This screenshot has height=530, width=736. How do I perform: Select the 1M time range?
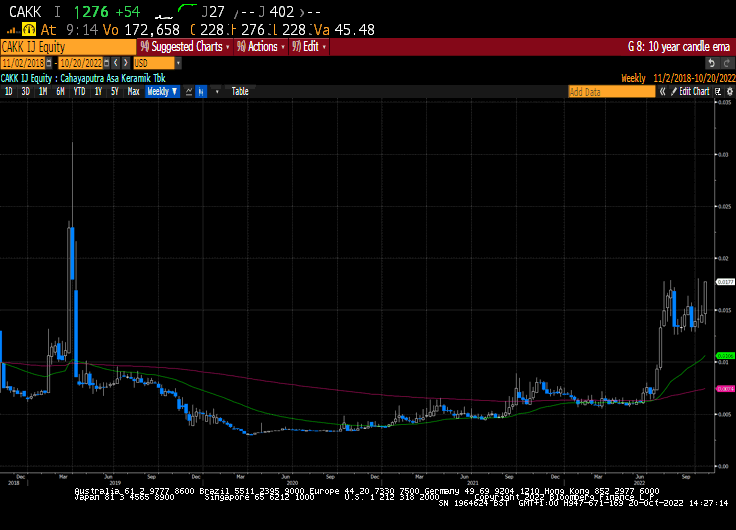(x=43, y=92)
